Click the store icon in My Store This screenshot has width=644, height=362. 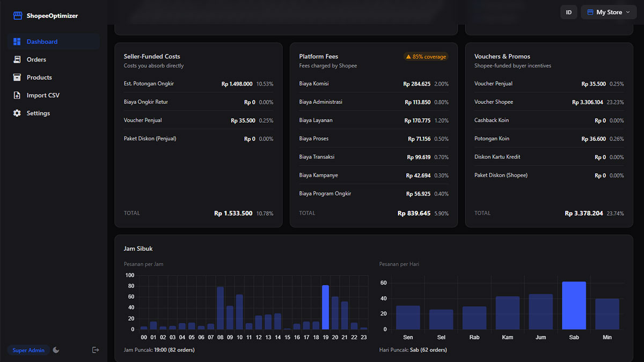coord(590,12)
